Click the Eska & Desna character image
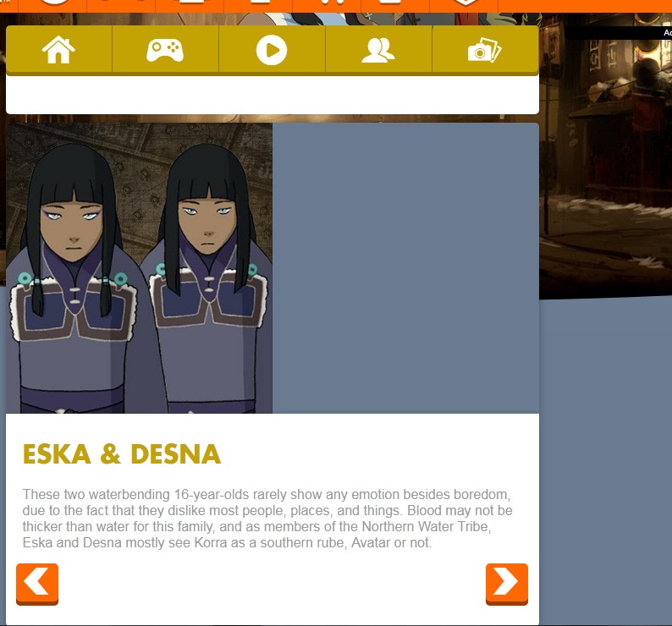The height and width of the screenshot is (626, 672). click(x=139, y=268)
